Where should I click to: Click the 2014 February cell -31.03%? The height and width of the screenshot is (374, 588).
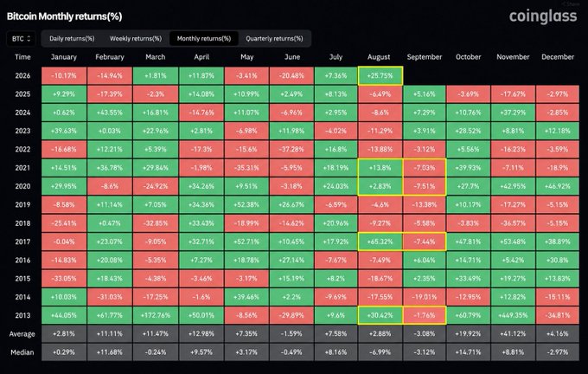(x=110, y=297)
